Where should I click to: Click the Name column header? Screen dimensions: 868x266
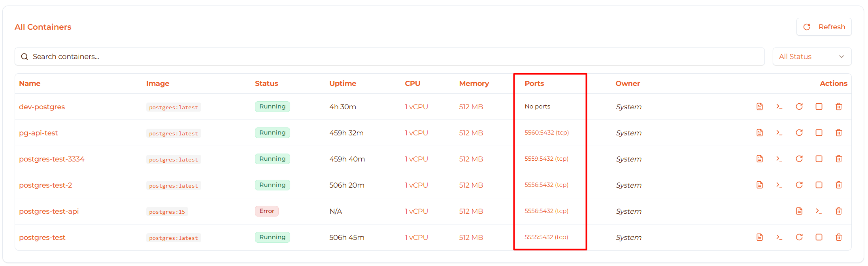click(30, 84)
